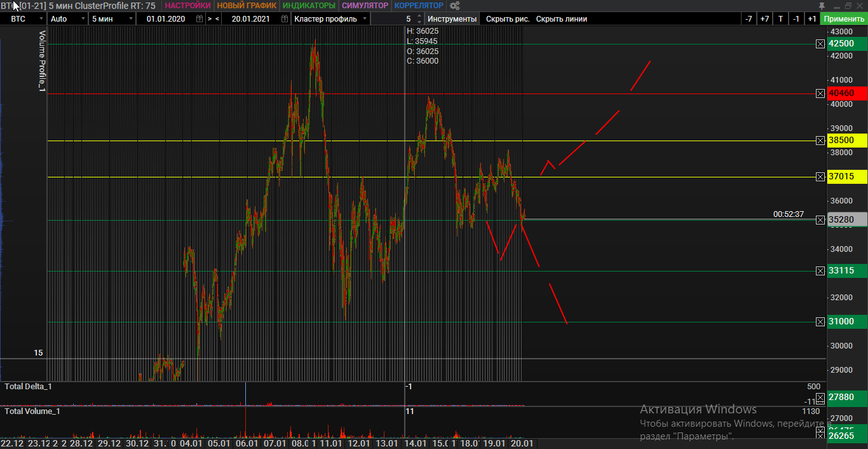Click the Total Volume_1 panel label
This screenshot has width=868, height=449.
(32, 411)
